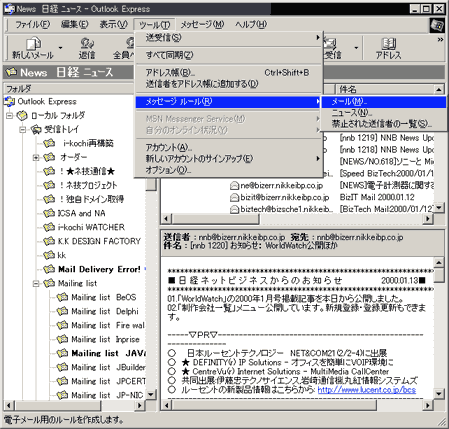This screenshot has height=429, width=449.
Task: Collapse the 受信トレイ tree node
Action: point(23,130)
